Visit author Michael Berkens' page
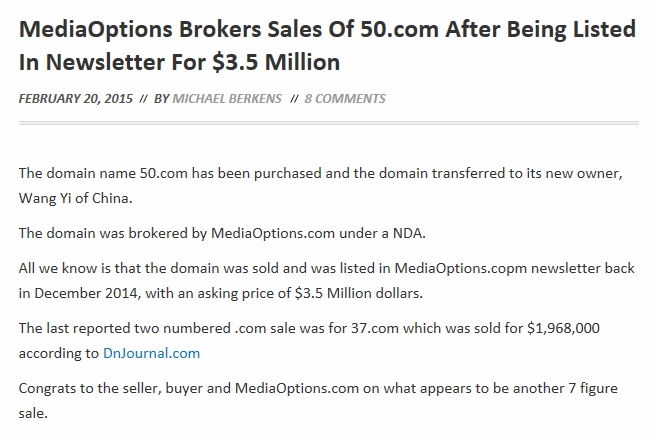 [x=230, y=98]
